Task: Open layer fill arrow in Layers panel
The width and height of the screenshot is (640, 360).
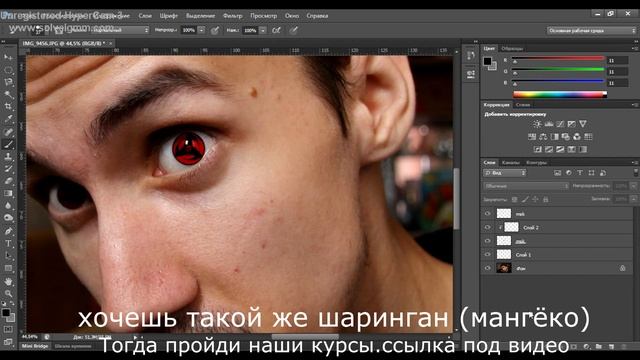Action: [x=633, y=199]
